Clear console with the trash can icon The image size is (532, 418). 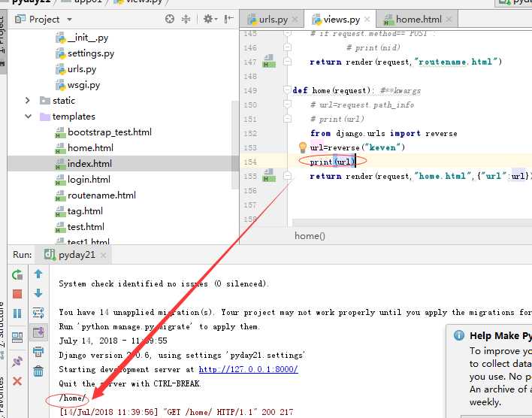[x=38, y=371]
